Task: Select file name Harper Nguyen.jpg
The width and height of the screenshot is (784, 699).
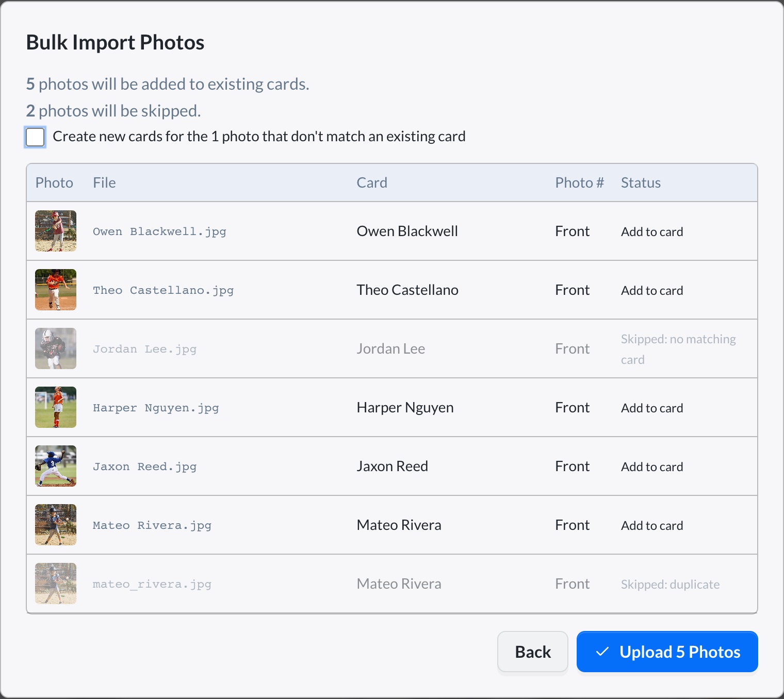Action: [156, 408]
